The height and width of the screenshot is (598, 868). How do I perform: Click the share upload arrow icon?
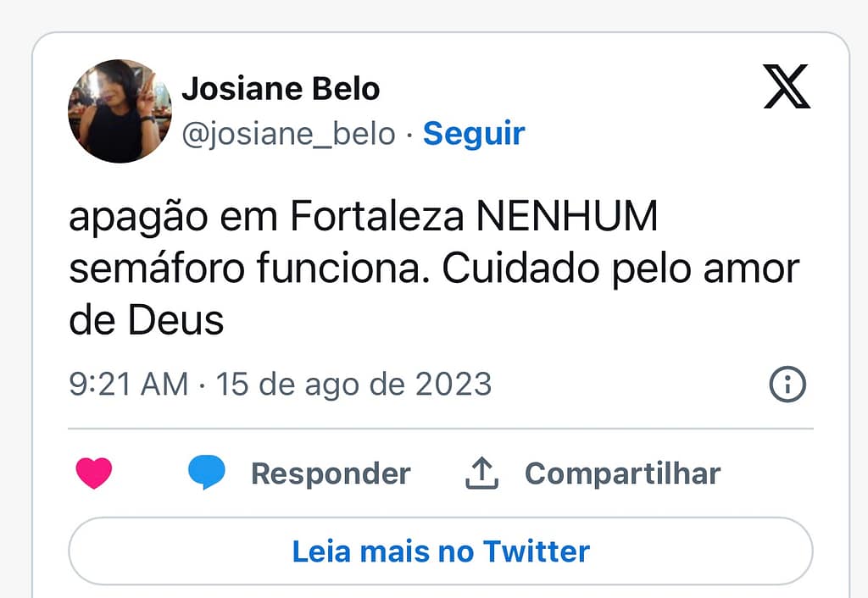[x=481, y=473]
